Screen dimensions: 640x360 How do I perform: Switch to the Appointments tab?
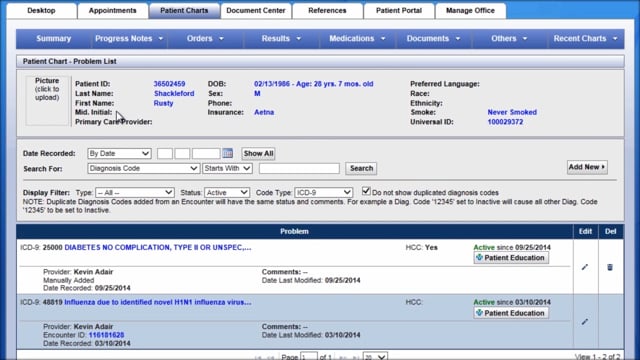click(113, 11)
